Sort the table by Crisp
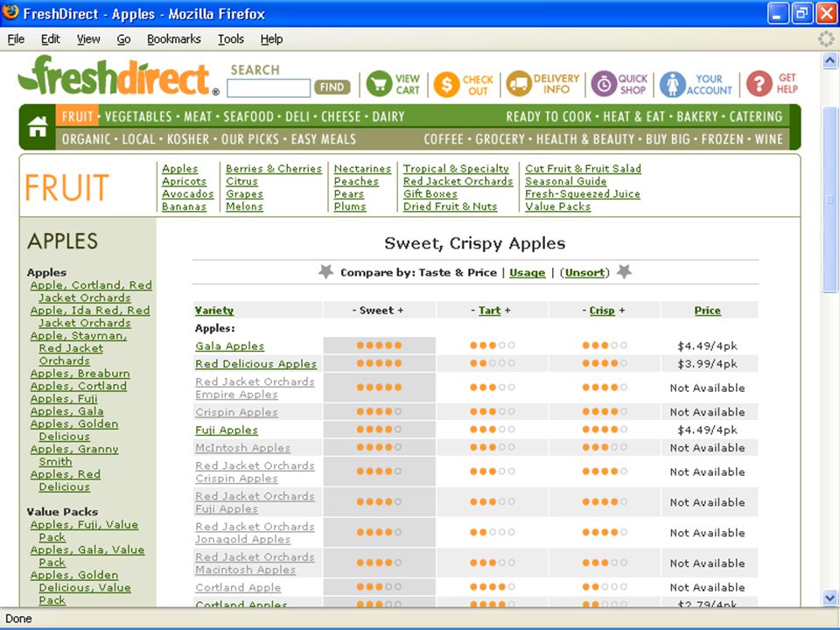 click(602, 311)
